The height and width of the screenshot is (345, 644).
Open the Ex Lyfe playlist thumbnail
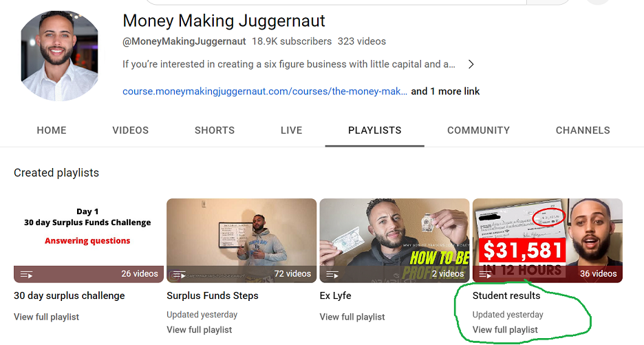point(394,240)
